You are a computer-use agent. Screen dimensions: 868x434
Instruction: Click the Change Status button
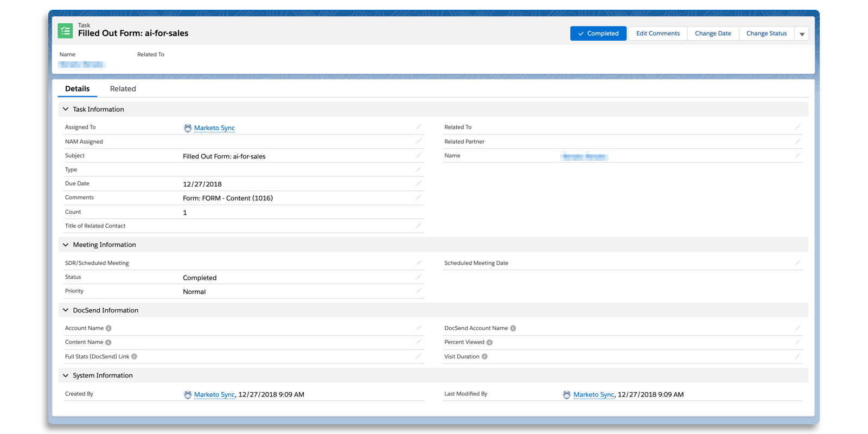tap(766, 34)
